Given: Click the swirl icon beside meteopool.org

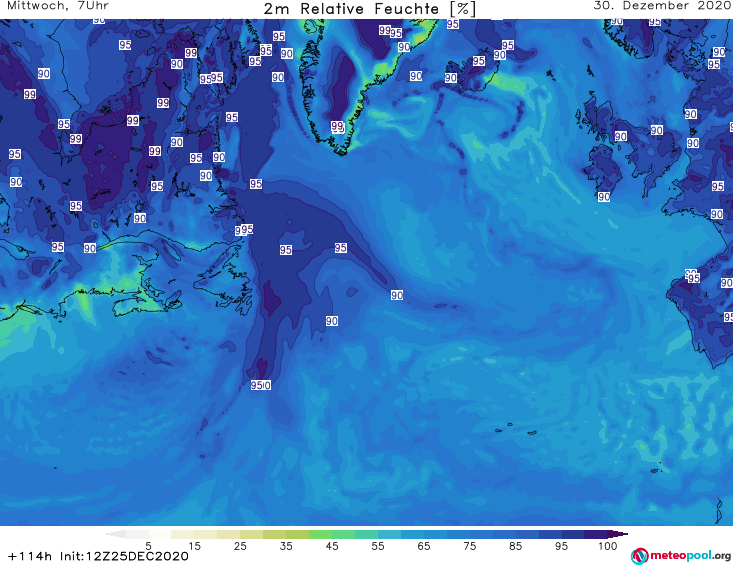Looking at the screenshot, I should point(639,556).
